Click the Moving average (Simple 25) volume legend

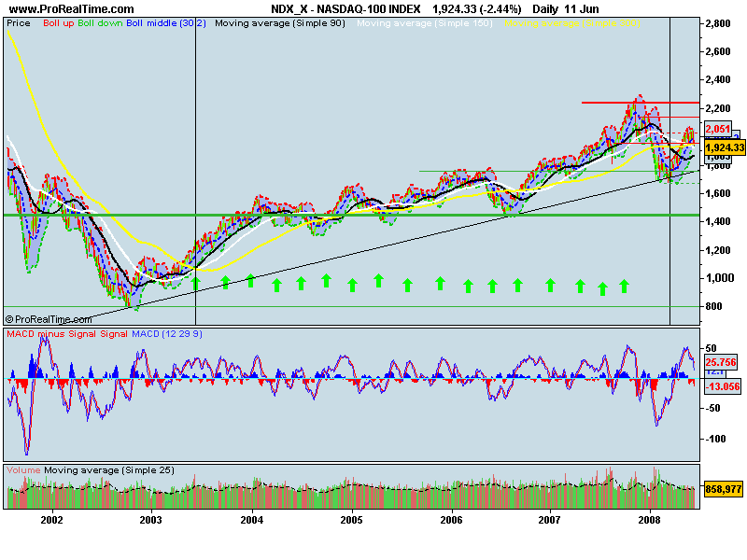point(109,470)
